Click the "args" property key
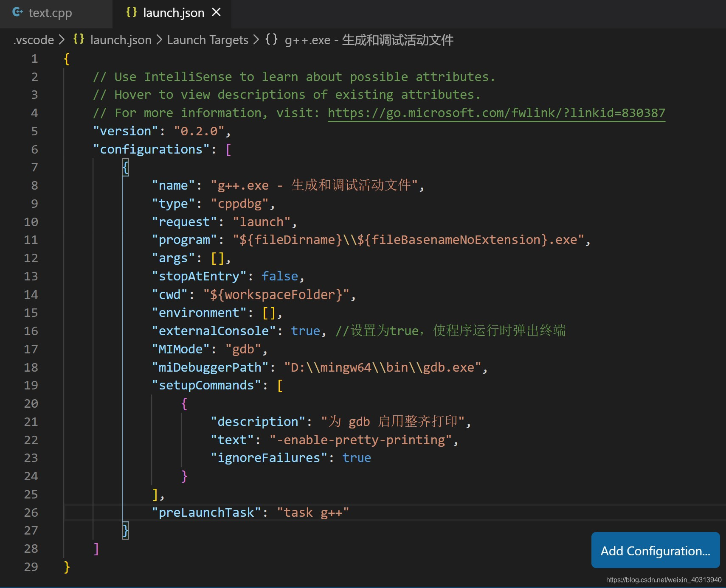This screenshot has width=726, height=588. point(173,258)
